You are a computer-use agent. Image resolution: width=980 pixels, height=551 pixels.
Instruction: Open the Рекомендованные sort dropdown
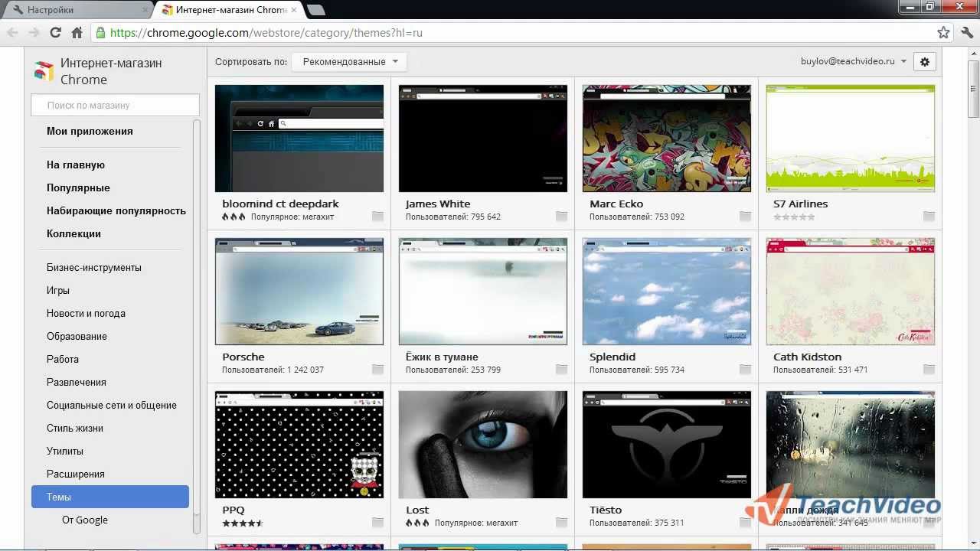coord(349,62)
